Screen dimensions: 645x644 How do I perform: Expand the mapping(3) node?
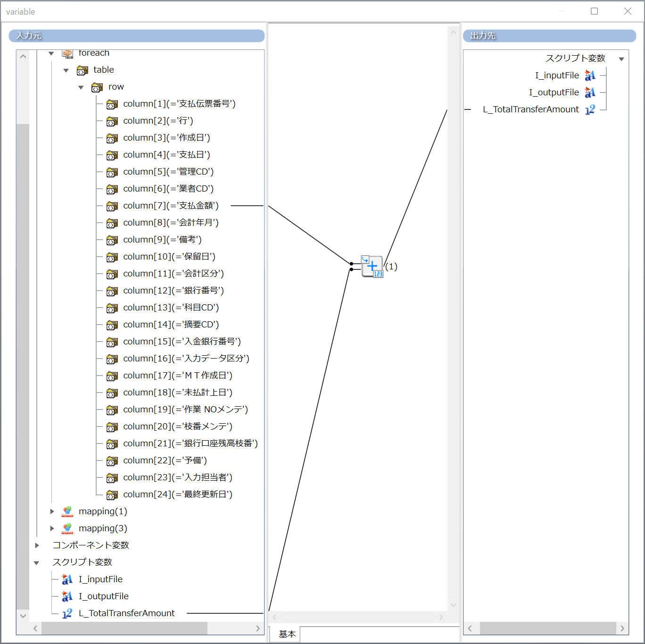(x=52, y=528)
